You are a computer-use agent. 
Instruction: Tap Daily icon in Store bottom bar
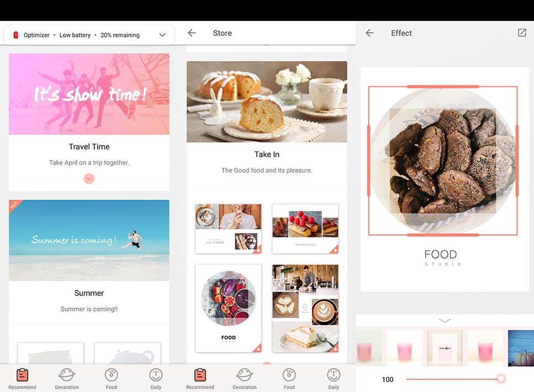click(333, 375)
